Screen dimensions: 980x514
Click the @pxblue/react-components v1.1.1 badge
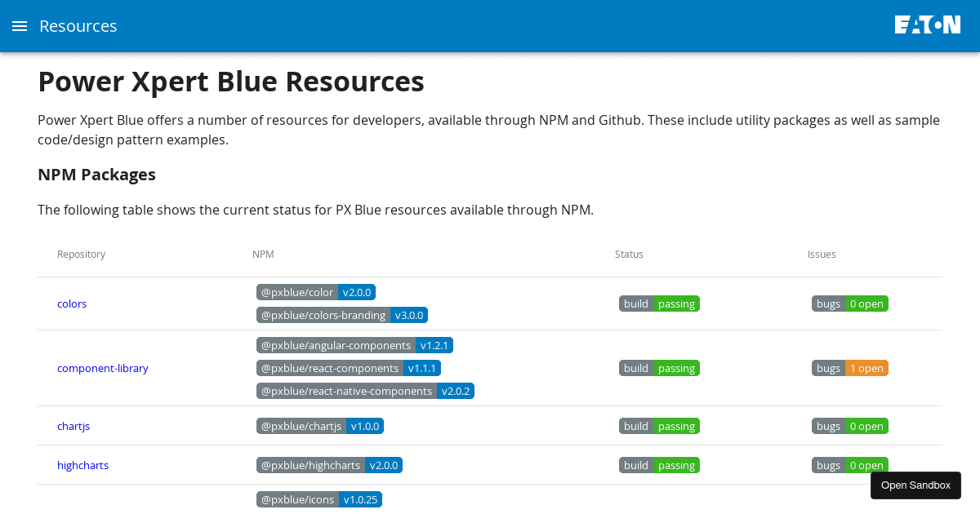click(x=349, y=368)
